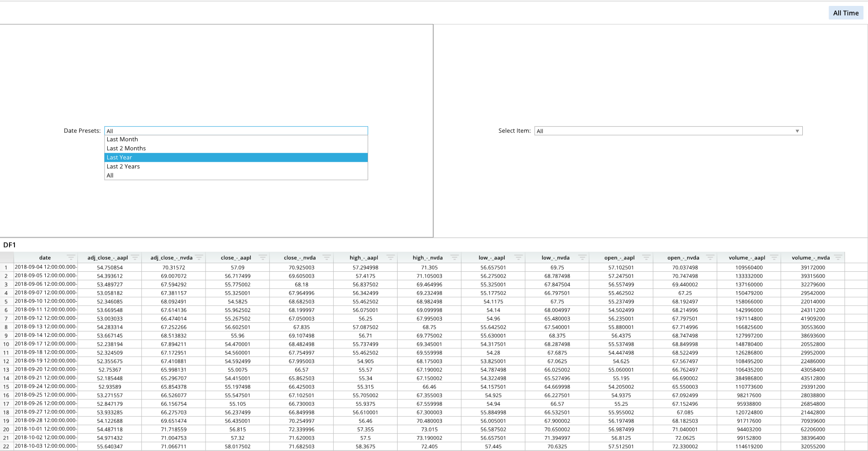
Task: Open filter icon for adj_close_-_nvda column
Action: pyautogui.click(x=198, y=258)
